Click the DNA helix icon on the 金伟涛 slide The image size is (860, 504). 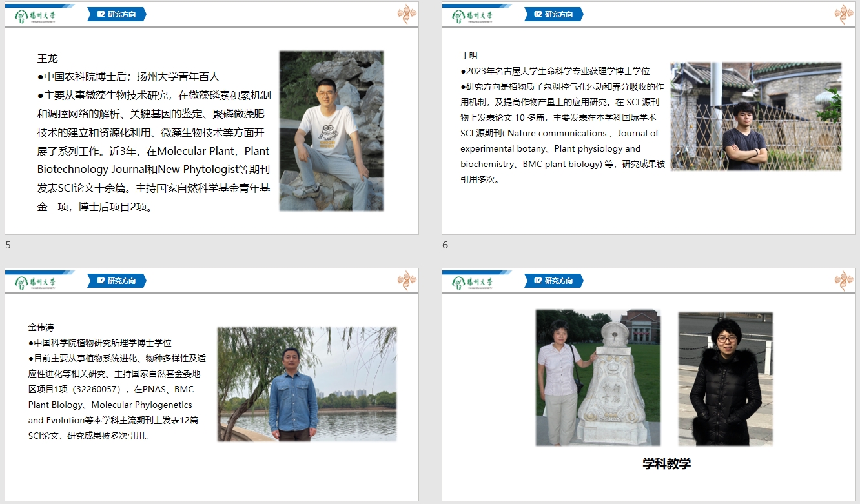click(407, 281)
